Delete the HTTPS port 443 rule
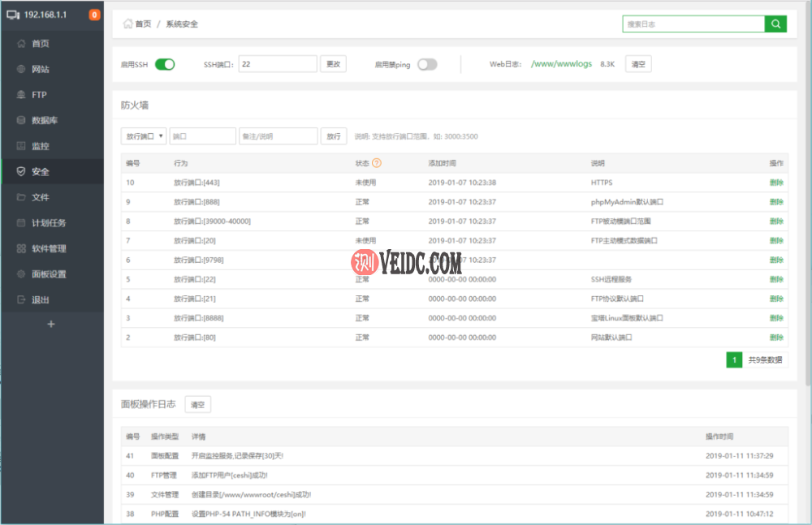 tap(776, 183)
